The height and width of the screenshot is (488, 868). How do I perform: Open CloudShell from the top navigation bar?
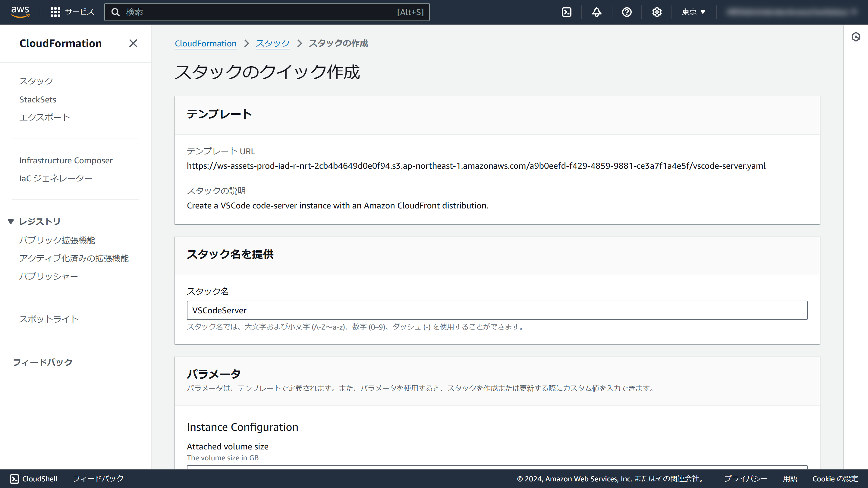[566, 12]
